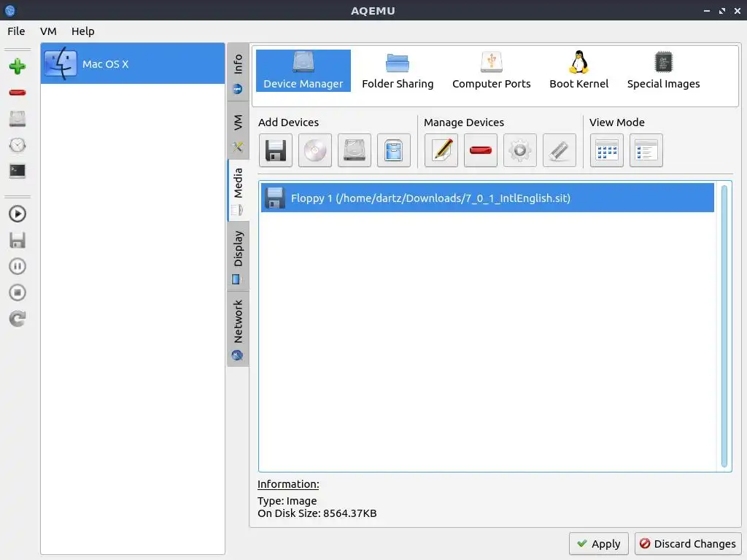Click the AQEMU icon in the title bar
This screenshot has height=560, width=747.
pos(10,10)
